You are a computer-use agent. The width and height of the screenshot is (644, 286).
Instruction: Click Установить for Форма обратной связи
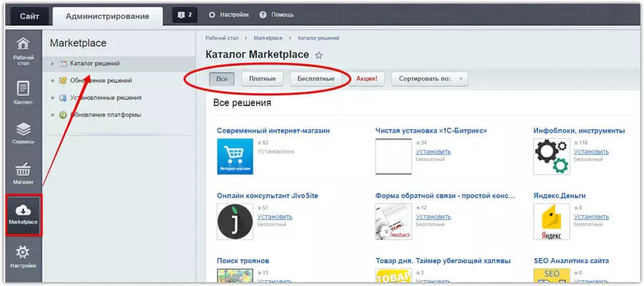(433, 217)
